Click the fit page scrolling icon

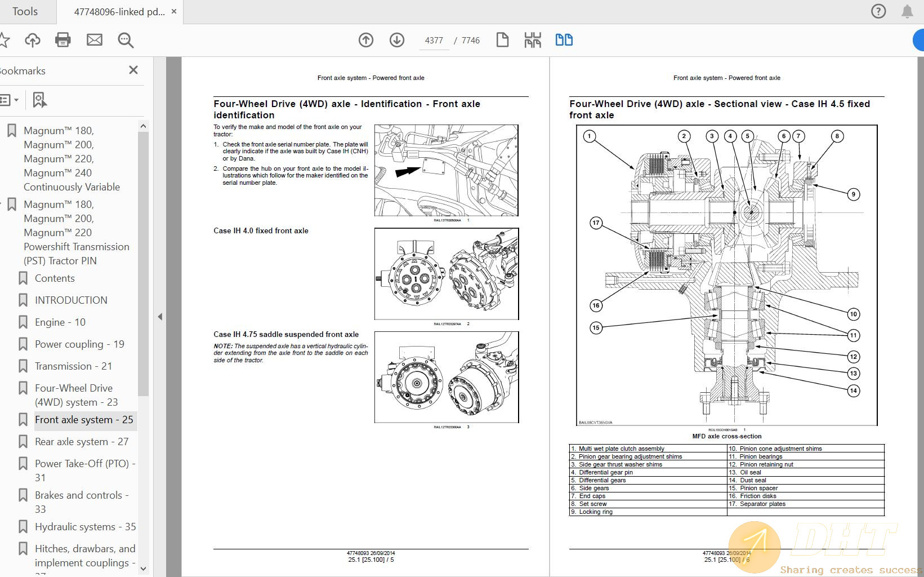coord(533,40)
